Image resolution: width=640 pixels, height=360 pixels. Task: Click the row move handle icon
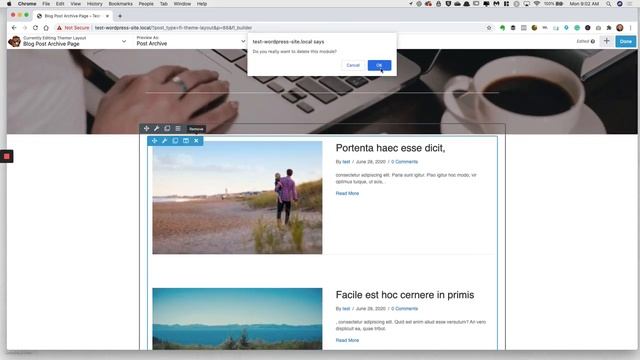tap(146, 129)
